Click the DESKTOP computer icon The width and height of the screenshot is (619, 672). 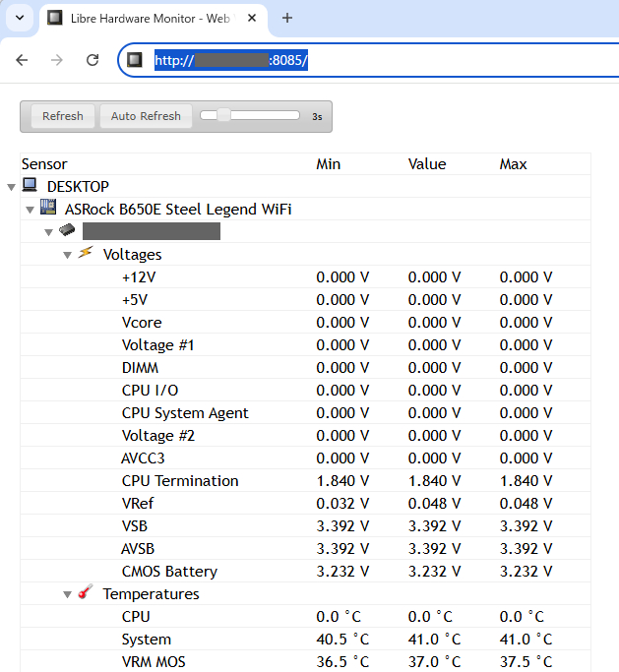[30, 185]
